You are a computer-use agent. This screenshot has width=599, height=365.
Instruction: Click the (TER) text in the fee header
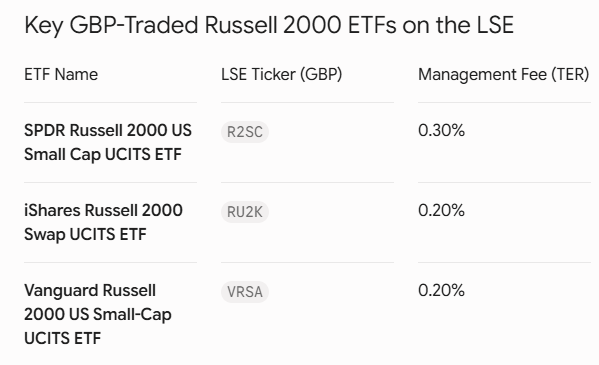pyautogui.click(x=570, y=74)
